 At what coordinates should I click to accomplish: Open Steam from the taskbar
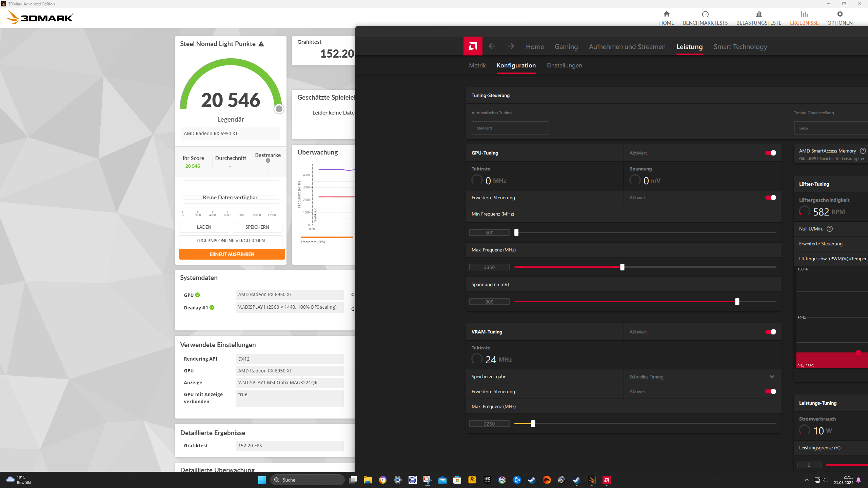pos(532,480)
